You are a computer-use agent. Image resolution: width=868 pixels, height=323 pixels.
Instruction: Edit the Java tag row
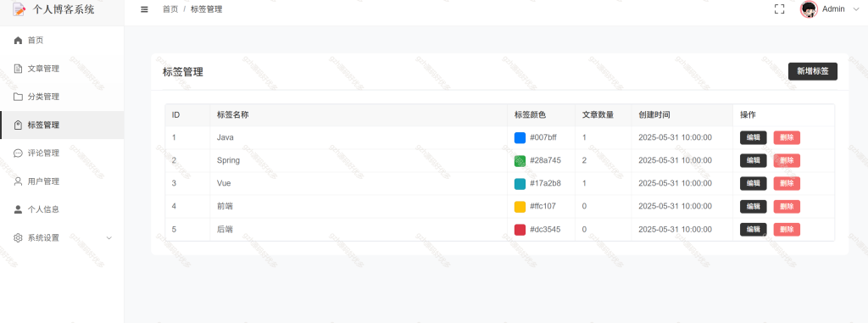[x=754, y=137]
